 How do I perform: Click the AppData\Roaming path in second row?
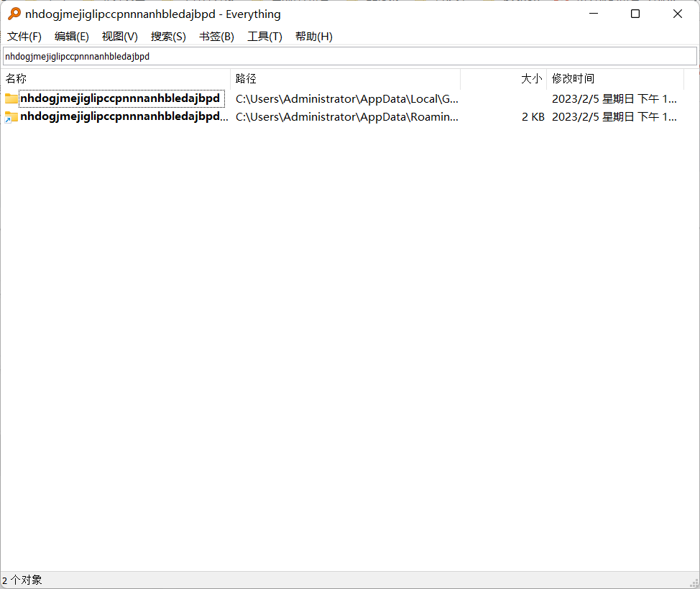(x=347, y=117)
